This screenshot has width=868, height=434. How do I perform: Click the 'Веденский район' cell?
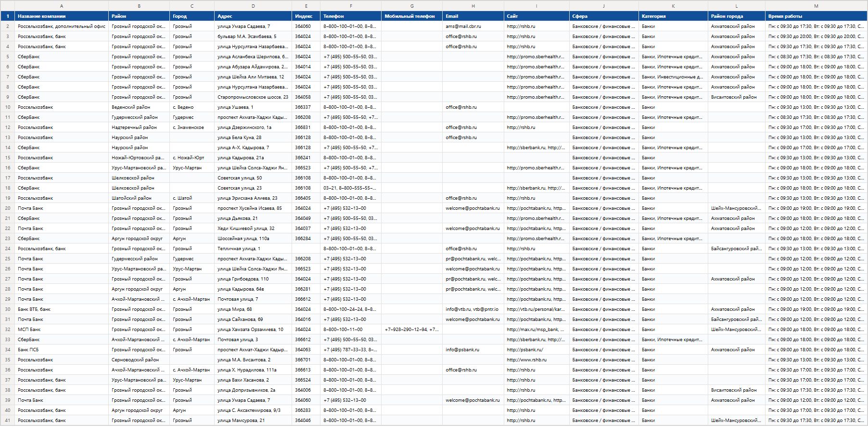(x=139, y=107)
